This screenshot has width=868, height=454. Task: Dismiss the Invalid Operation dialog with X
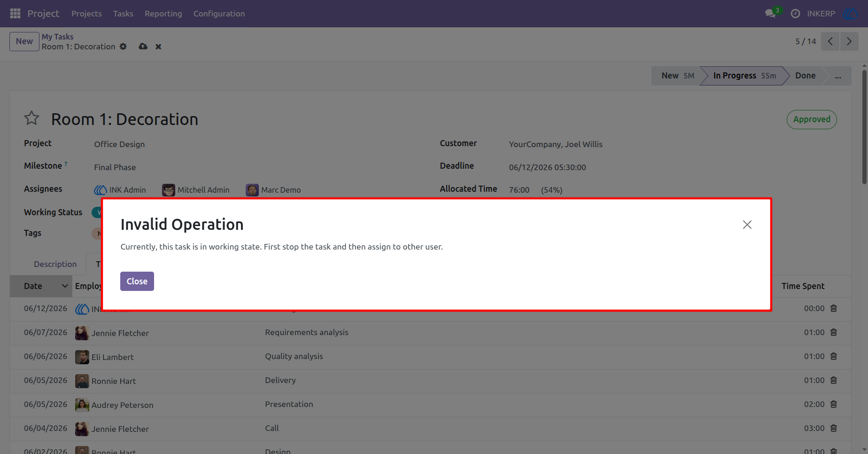pyautogui.click(x=747, y=225)
